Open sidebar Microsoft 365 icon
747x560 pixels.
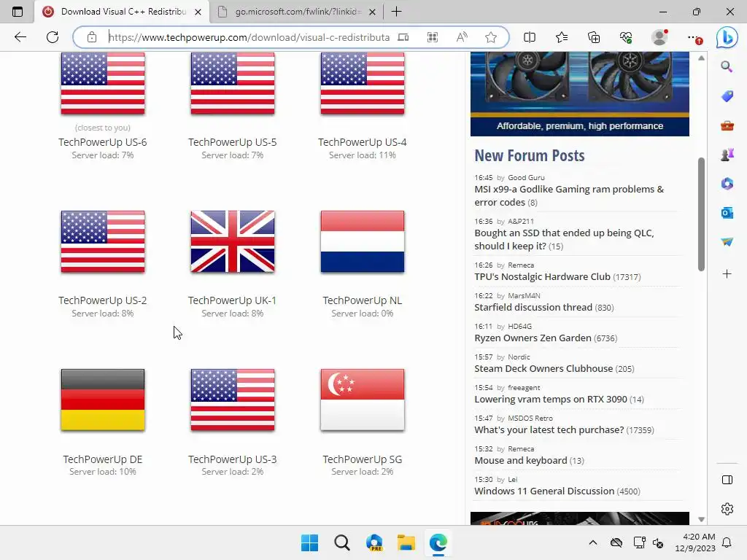pyautogui.click(x=727, y=184)
